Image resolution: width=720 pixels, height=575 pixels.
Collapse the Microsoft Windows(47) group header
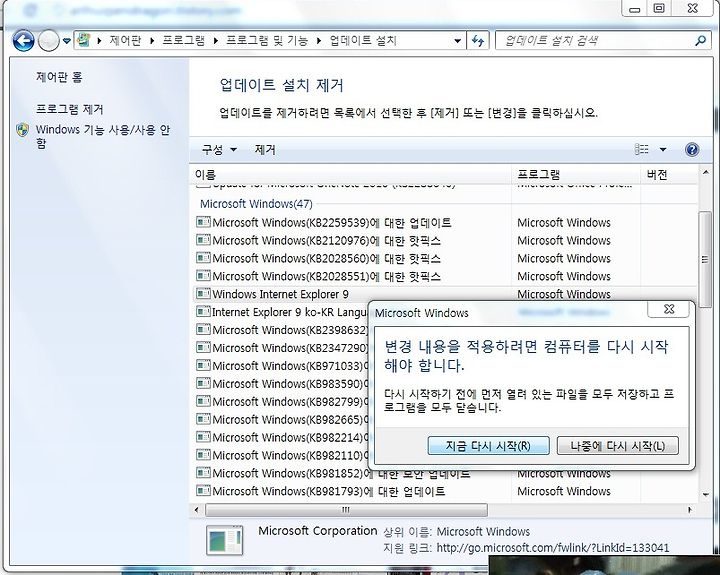256,203
